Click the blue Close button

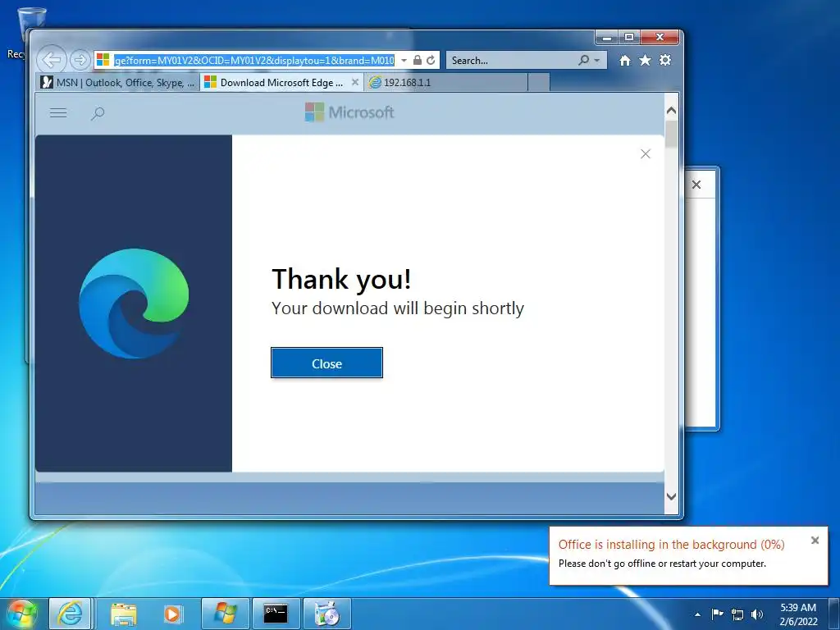point(326,363)
